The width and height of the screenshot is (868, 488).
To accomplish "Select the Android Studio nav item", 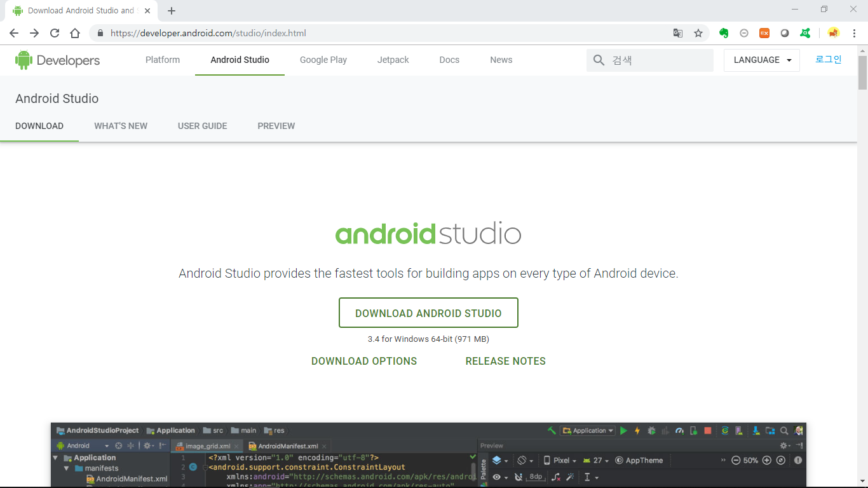I will [240, 60].
